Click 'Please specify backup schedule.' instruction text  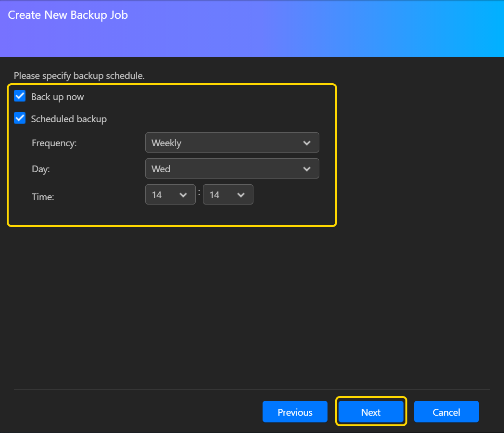79,76
